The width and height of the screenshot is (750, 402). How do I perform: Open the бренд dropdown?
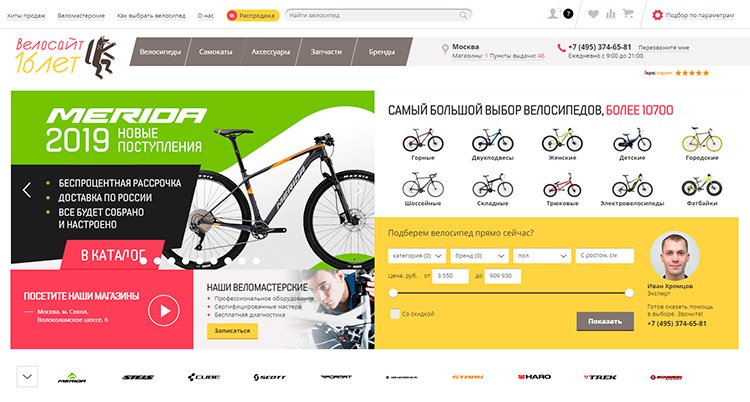[x=479, y=256]
